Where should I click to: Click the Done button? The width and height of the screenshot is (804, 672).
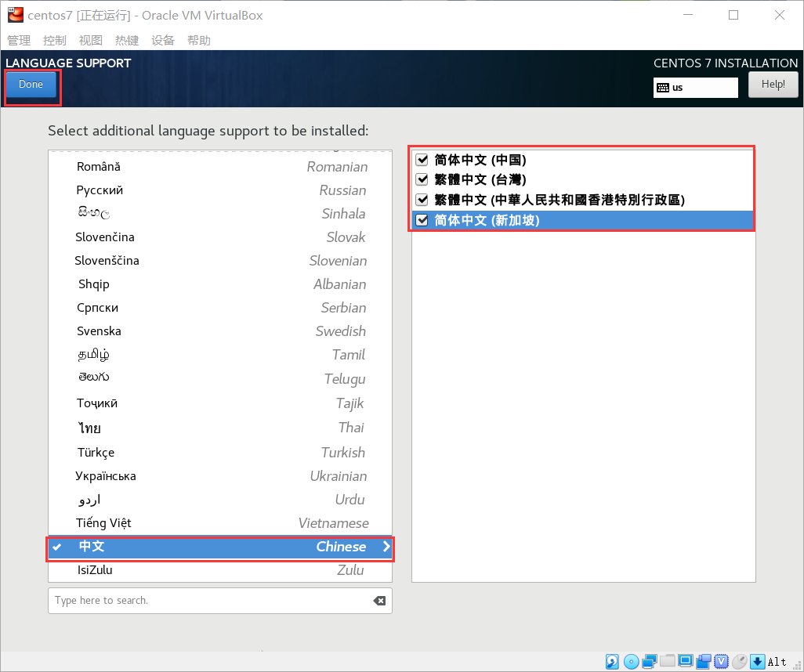click(x=31, y=85)
